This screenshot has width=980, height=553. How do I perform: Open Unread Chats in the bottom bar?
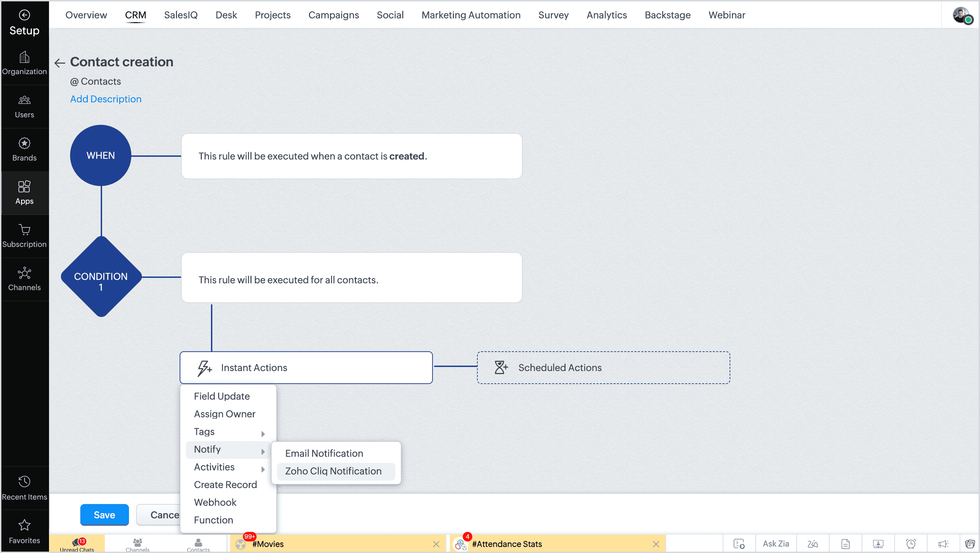point(77,544)
